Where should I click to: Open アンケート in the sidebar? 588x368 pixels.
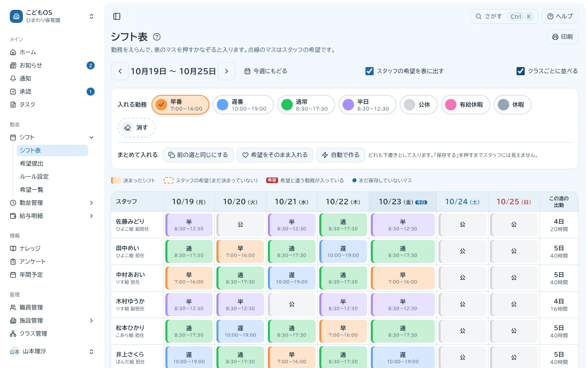(52, 262)
